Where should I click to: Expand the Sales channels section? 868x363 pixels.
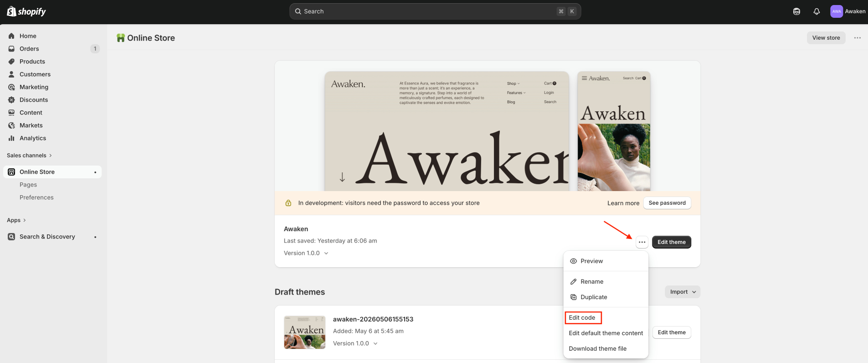click(x=30, y=156)
